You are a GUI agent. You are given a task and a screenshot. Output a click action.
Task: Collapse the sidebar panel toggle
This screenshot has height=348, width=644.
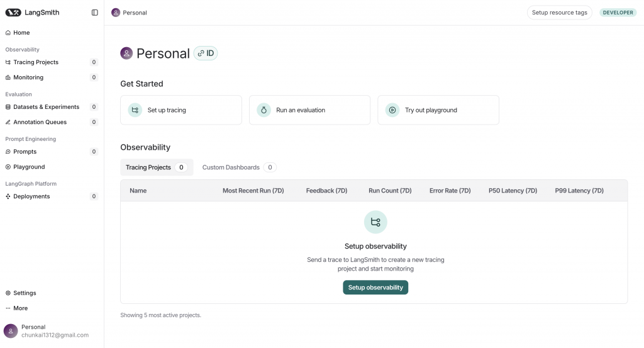(x=95, y=13)
